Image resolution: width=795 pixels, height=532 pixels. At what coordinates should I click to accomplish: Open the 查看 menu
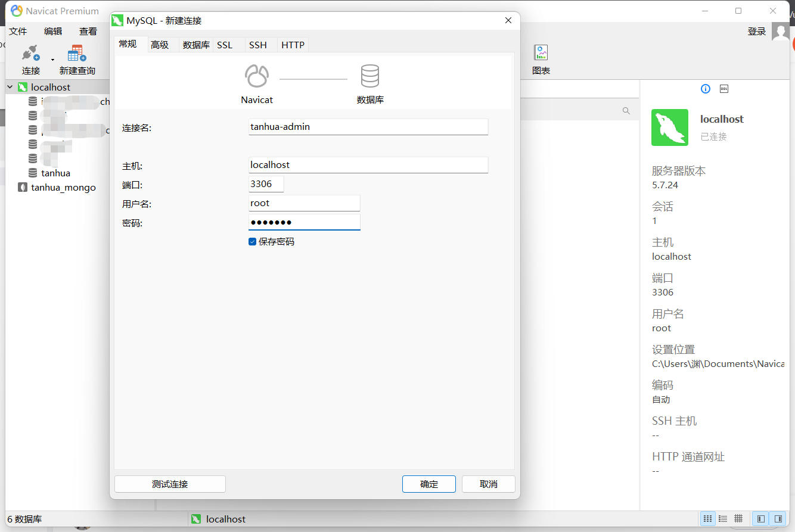88,32
